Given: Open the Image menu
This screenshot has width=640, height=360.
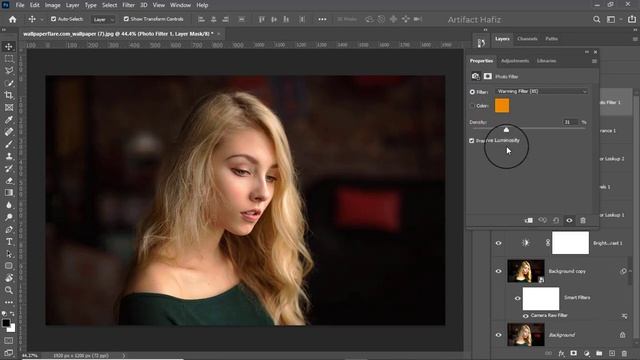Looking at the screenshot, I should 52,5.
